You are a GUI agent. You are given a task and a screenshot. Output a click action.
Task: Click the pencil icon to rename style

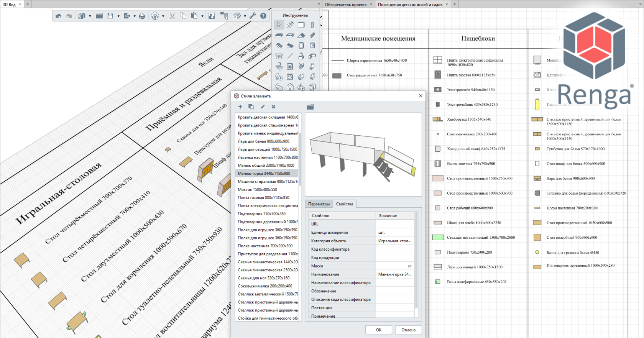tap(263, 107)
